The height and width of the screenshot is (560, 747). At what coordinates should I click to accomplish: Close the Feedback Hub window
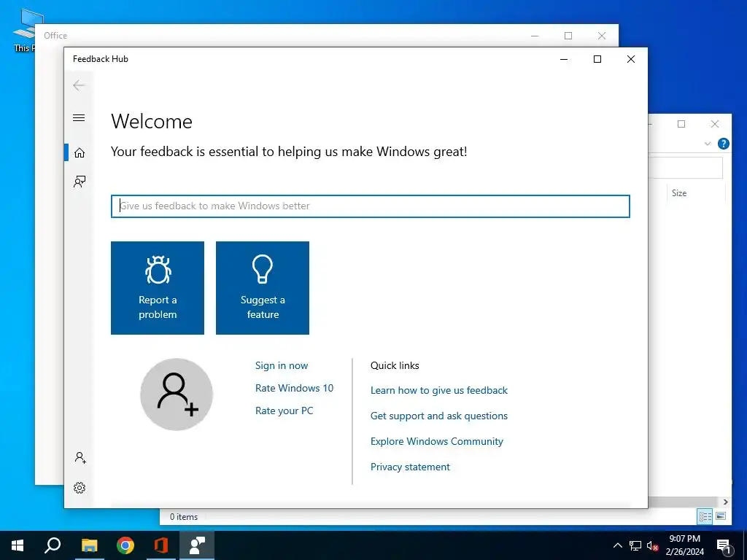pos(631,59)
